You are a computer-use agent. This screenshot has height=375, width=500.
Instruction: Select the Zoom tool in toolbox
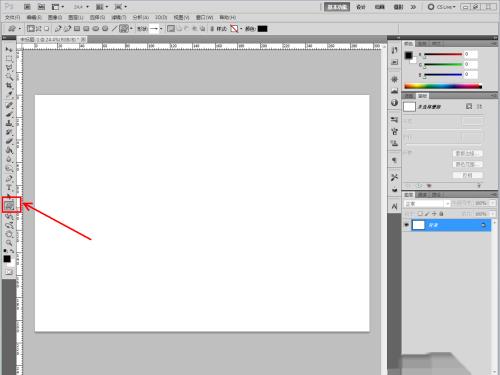point(9,242)
